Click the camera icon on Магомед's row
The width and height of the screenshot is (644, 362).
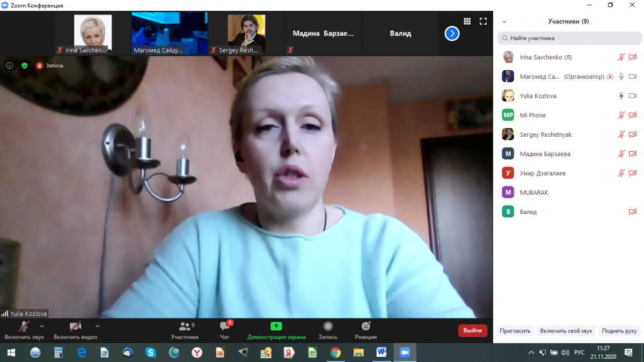pos(633,76)
